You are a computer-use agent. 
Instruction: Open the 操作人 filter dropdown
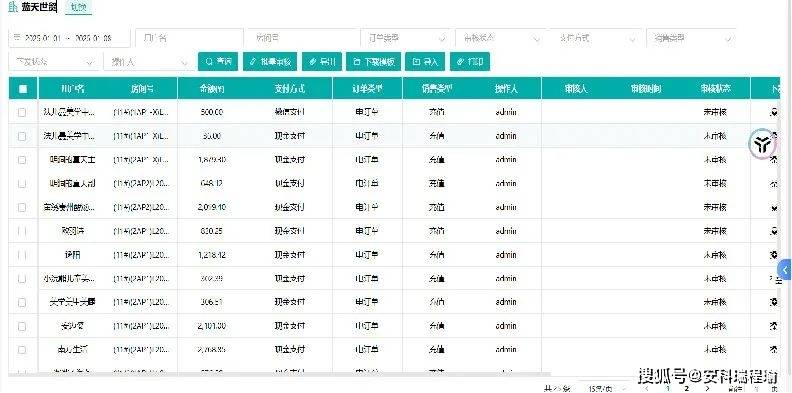tap(148, 62)
